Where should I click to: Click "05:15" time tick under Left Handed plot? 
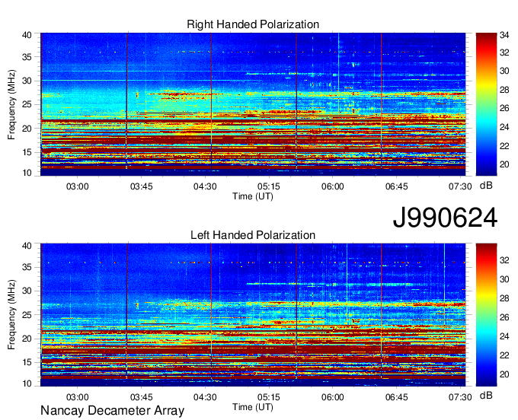tap(269, 397)
